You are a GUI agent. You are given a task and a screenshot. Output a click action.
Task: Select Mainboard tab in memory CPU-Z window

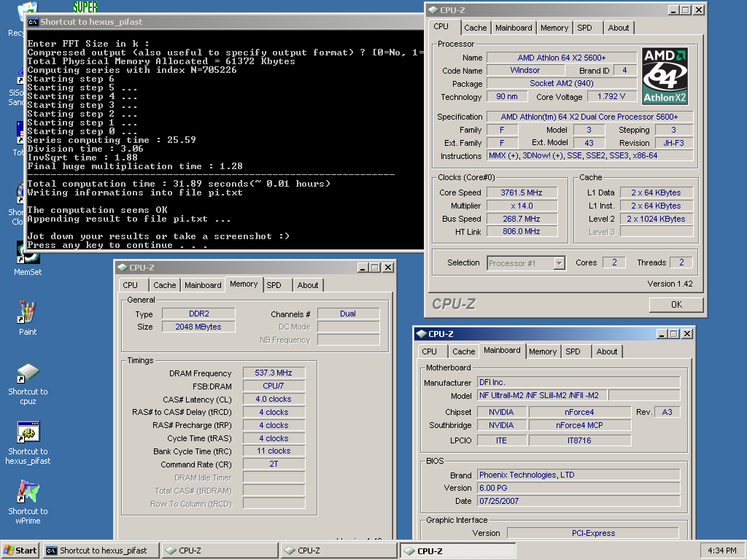click(203, 285)
